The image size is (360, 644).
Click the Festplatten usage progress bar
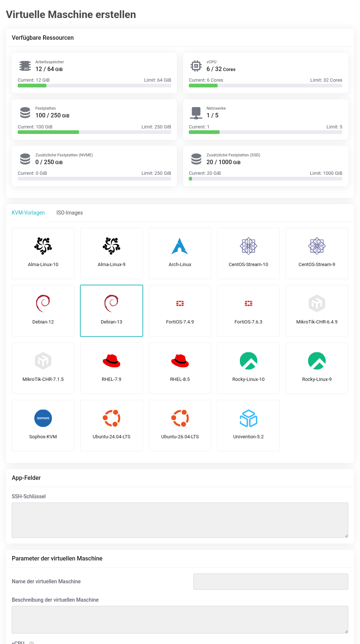coord(94,132)
